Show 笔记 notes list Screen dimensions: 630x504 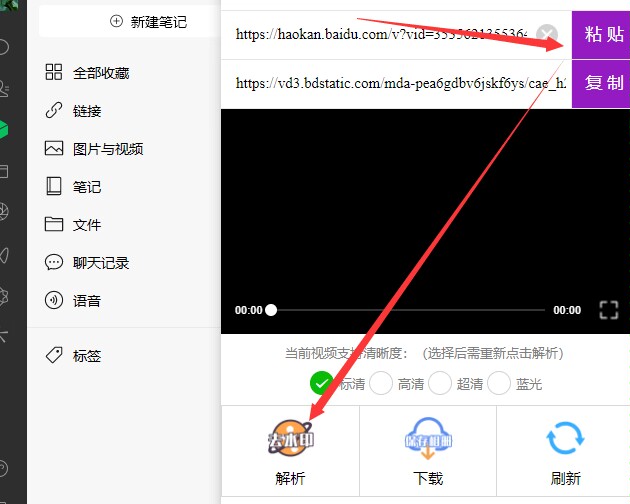click(x=86, y=187)
